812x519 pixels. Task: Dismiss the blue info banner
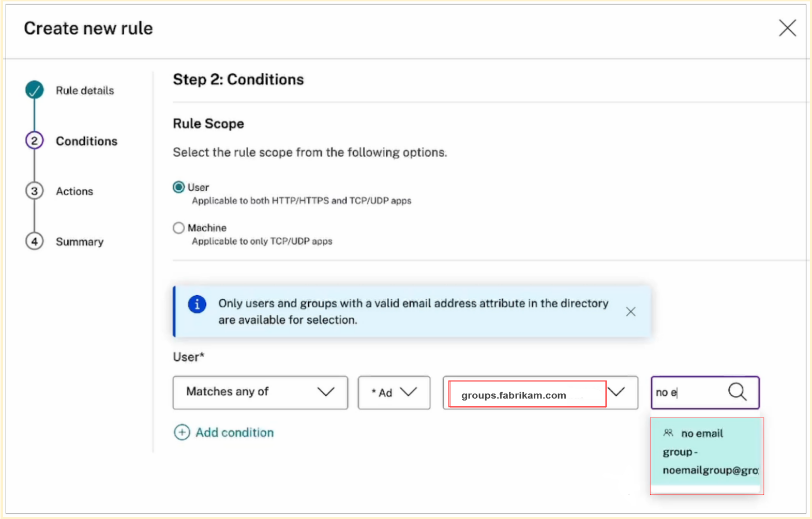click(630, 311)
